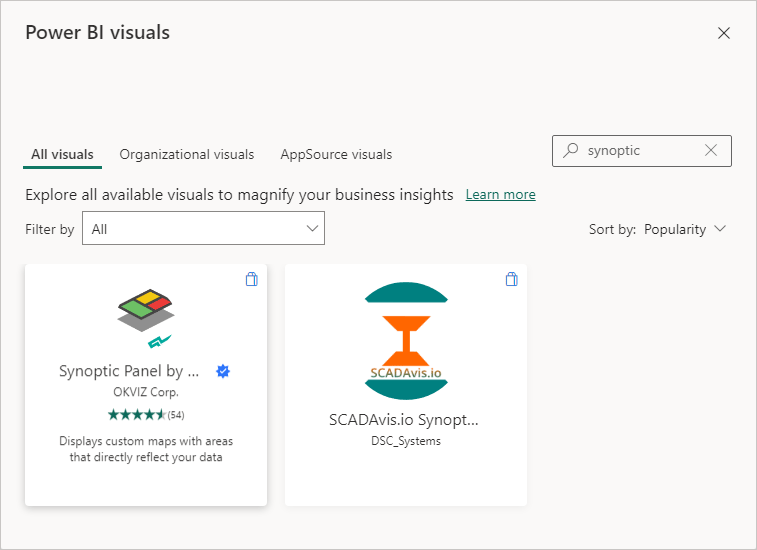This screenshot has height=550, width=757.
Task: Open the AppSource visuals tab
Action: tap(336, 155)
